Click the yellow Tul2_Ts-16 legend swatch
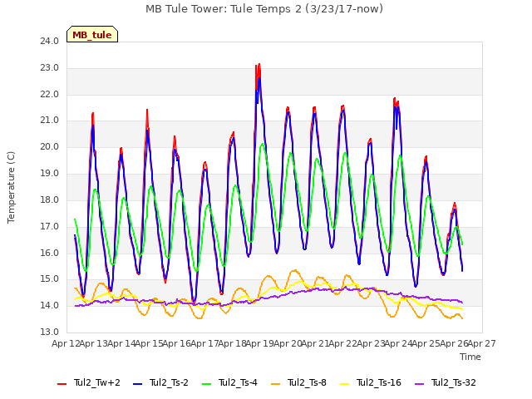 coord(344,384)
